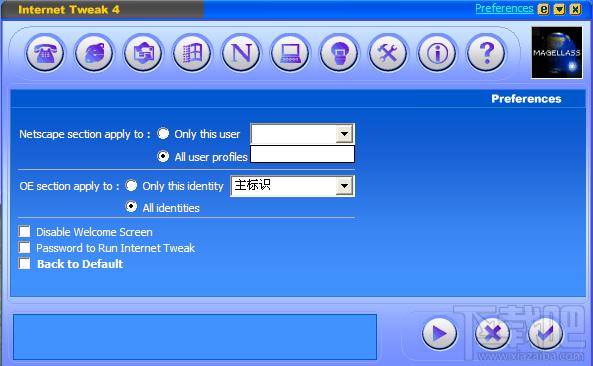Click the yellow X close icon

click(x=575, y=9)
